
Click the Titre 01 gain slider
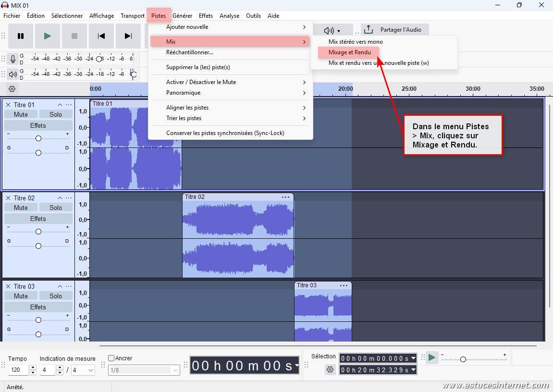(x=38, y=138)
